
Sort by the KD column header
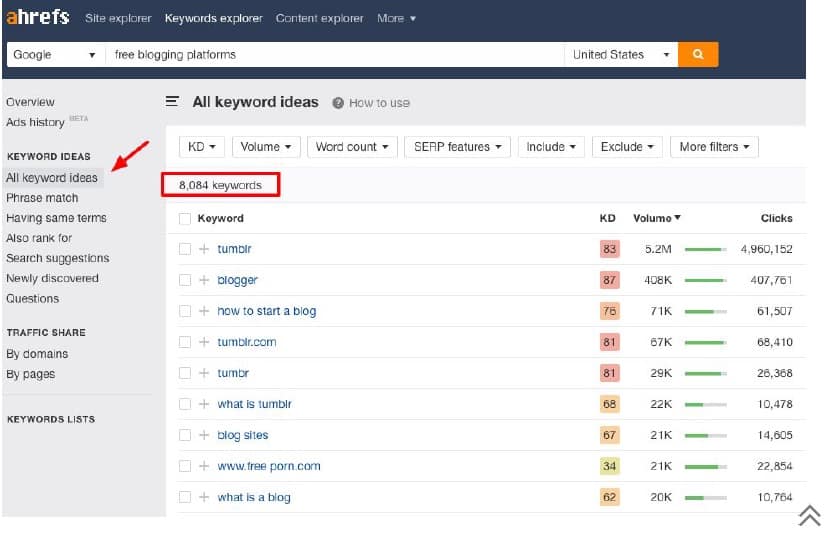pos(607,218)
